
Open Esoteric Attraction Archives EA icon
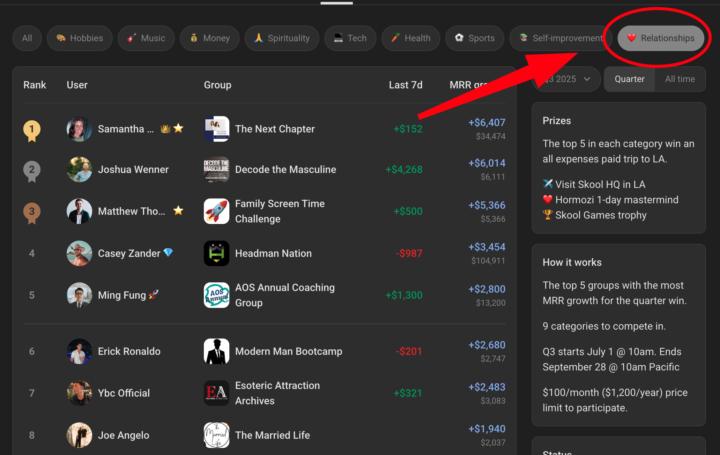(x=216, y=393)
